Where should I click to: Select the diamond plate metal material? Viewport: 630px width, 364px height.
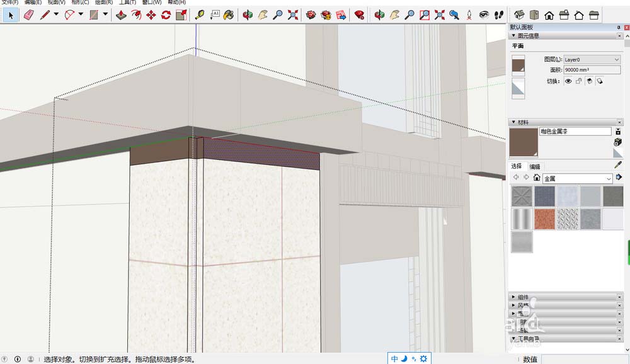pyautogui.click(x=568, y=219)
